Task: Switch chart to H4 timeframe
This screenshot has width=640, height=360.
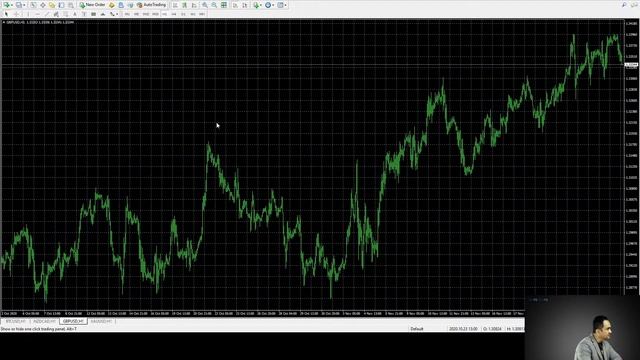Action: (x=174, y=14)
